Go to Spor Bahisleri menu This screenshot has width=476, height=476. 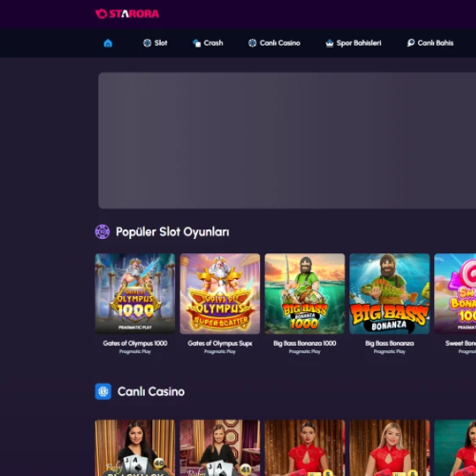[359, 43]
